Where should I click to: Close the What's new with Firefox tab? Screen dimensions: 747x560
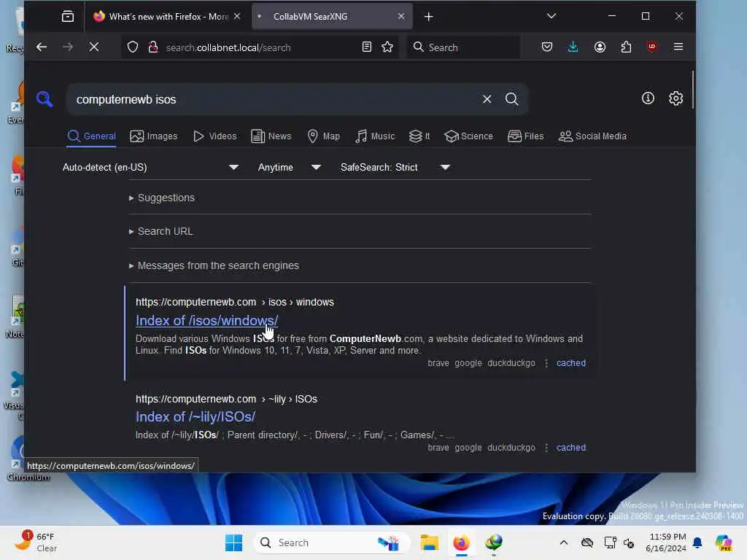coord(237,16)
